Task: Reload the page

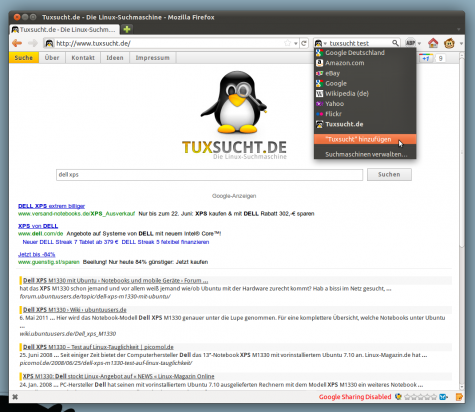Action: [304, 43]
